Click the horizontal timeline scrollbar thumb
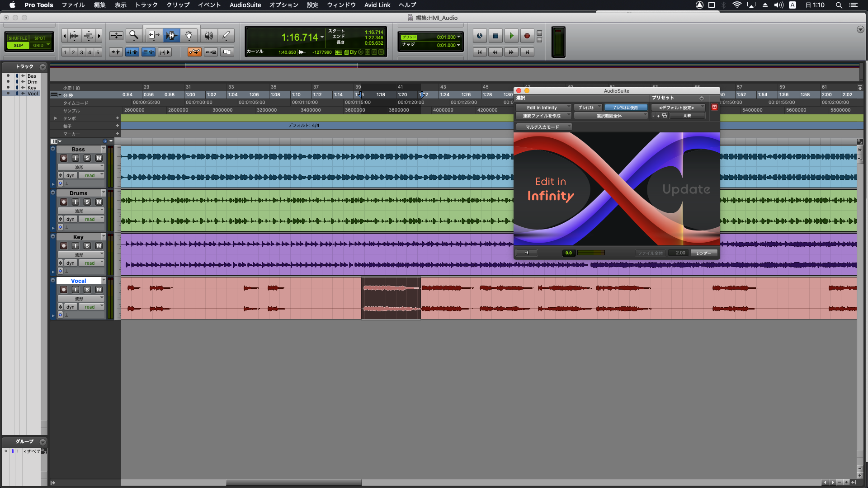The image size is (868, 488). click(x=293, y=483)
